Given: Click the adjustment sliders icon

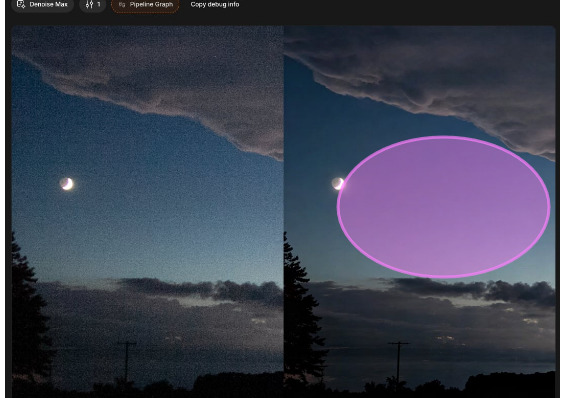Looking at the screenshot, I should click(x=89, y=4).
